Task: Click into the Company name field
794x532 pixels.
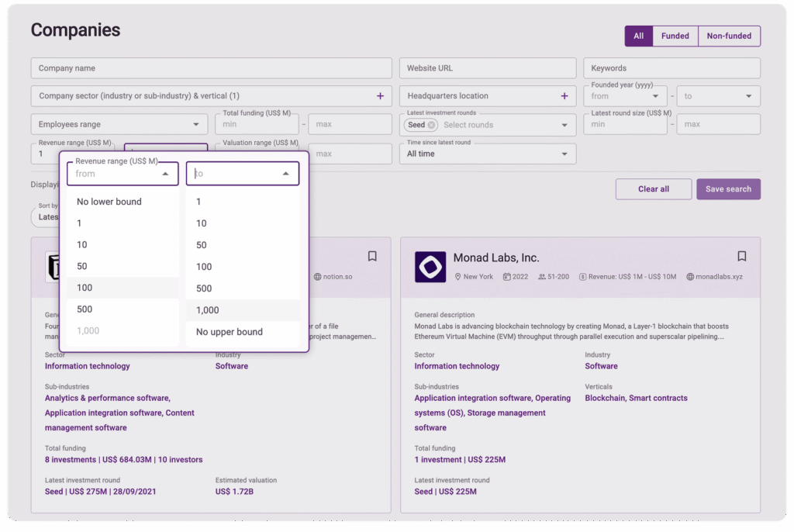Action: click(211, 68)
